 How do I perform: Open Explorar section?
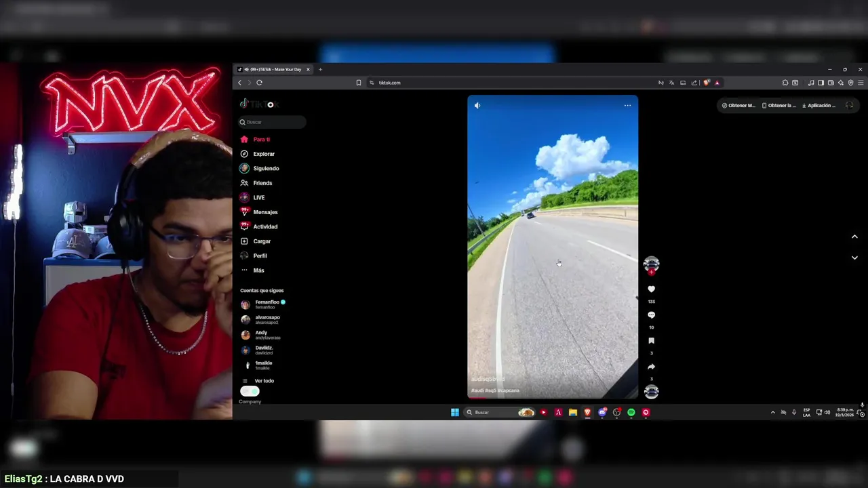(x=258, y=154)
